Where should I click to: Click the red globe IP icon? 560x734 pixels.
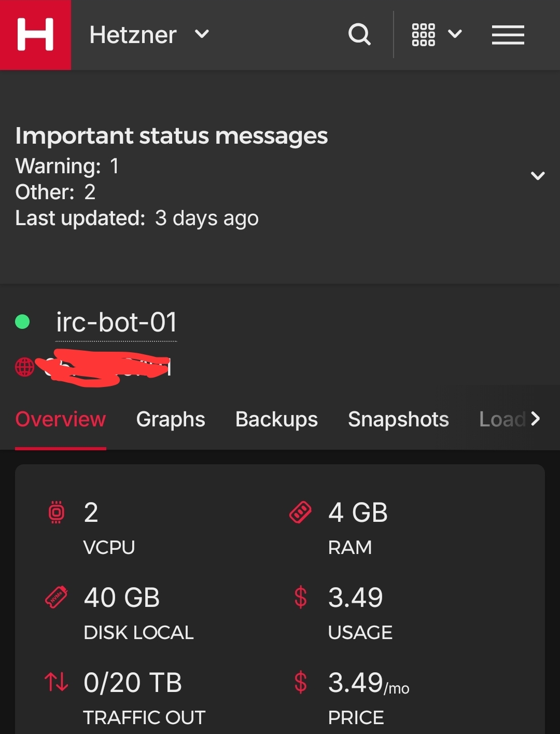[x=24, y=367]
